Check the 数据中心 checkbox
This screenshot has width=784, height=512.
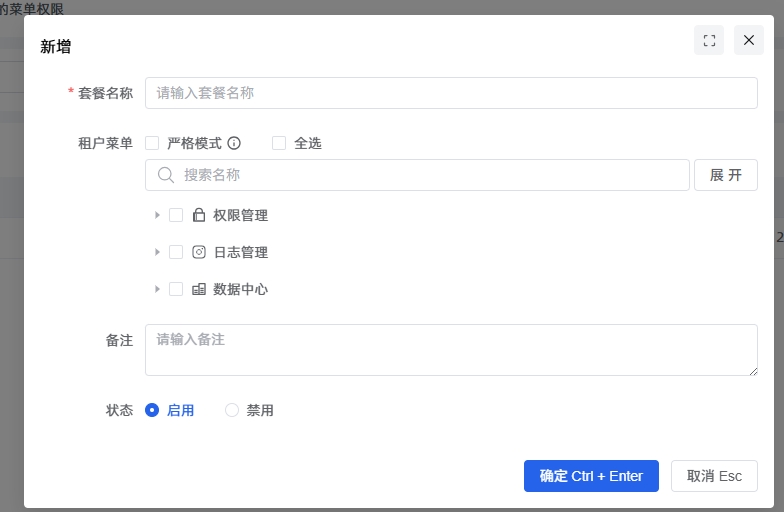(x=176, y=289)
